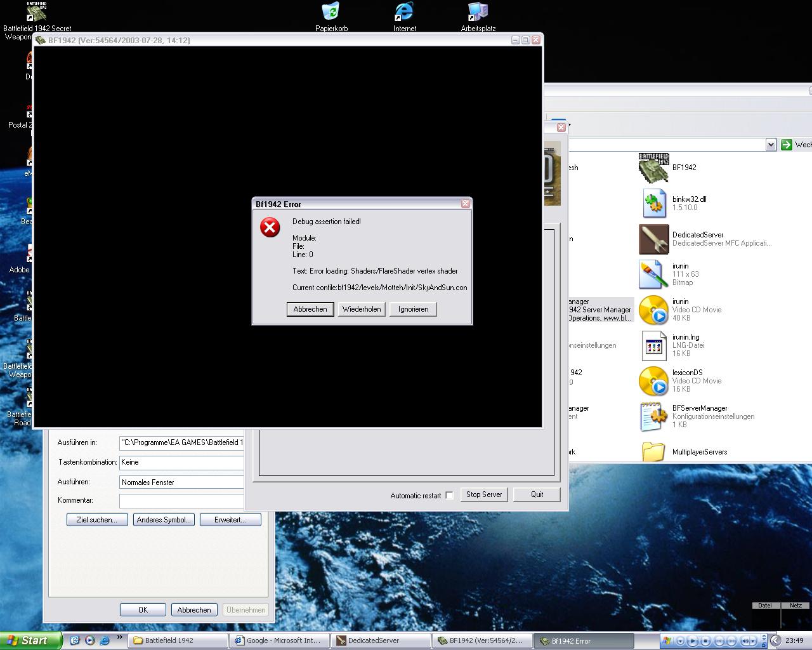The image size is (812, 650).
Task: Skip to next track in taskbar player
Action: (731, 641)
